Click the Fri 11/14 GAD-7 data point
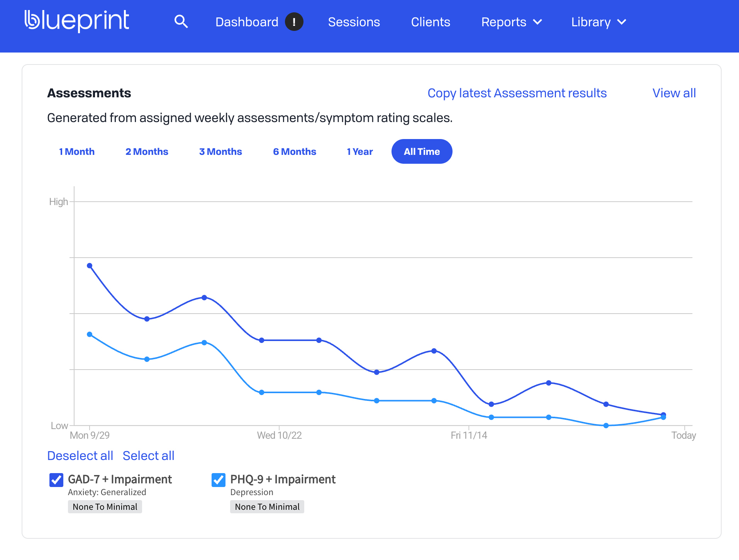Viewport: 739px width, 560px height. tap(491, 404)
